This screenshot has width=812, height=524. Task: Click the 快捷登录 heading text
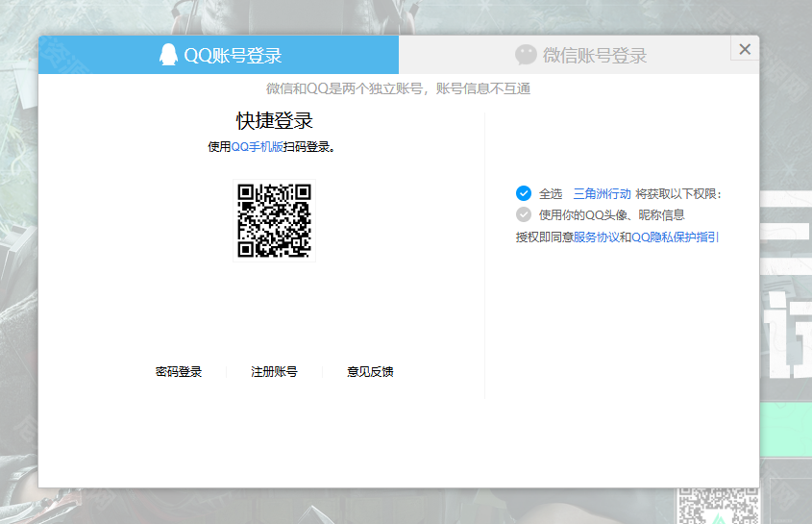click(275, 121)
